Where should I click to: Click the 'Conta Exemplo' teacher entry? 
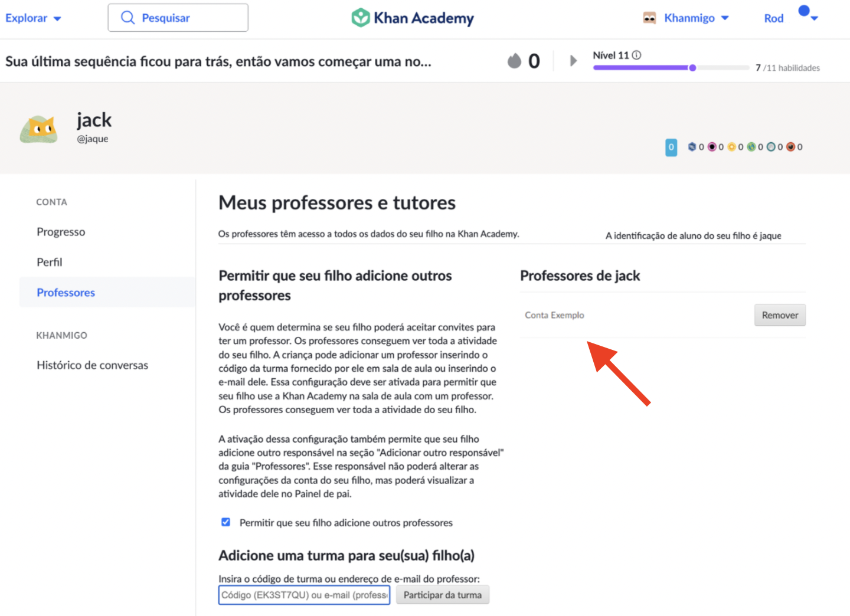click(554, 315)
